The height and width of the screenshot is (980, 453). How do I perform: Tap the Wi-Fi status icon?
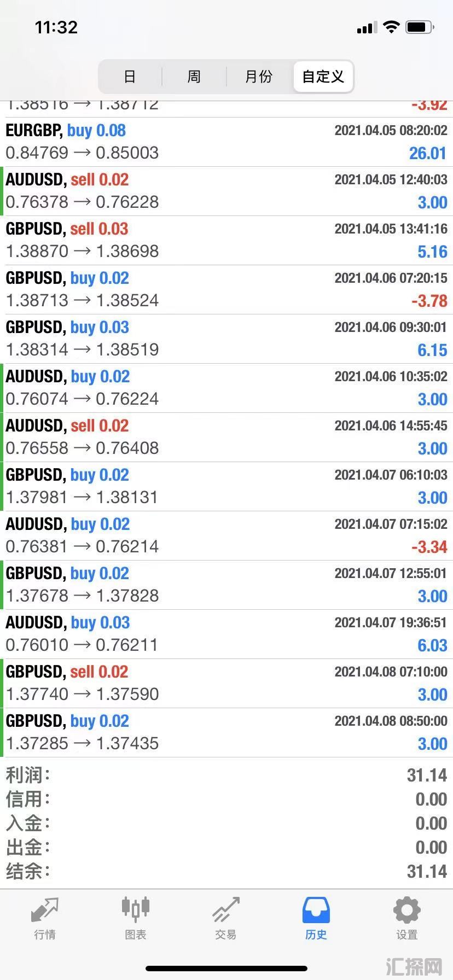(x=391, y=27)
